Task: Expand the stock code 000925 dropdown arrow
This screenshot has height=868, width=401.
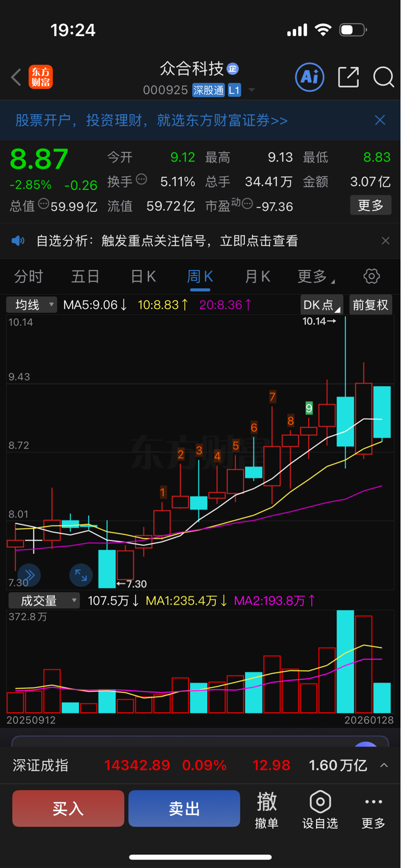Action: tap(252, 90)
